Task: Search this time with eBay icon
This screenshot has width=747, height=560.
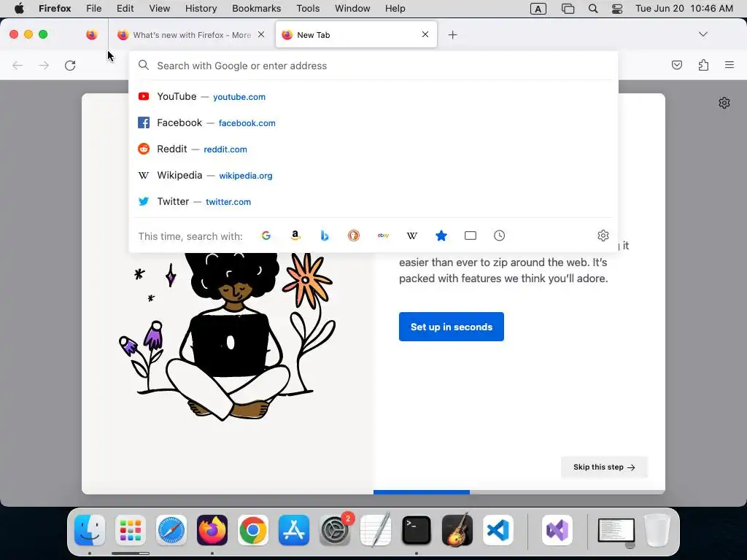Action: (x=383, y=236)
